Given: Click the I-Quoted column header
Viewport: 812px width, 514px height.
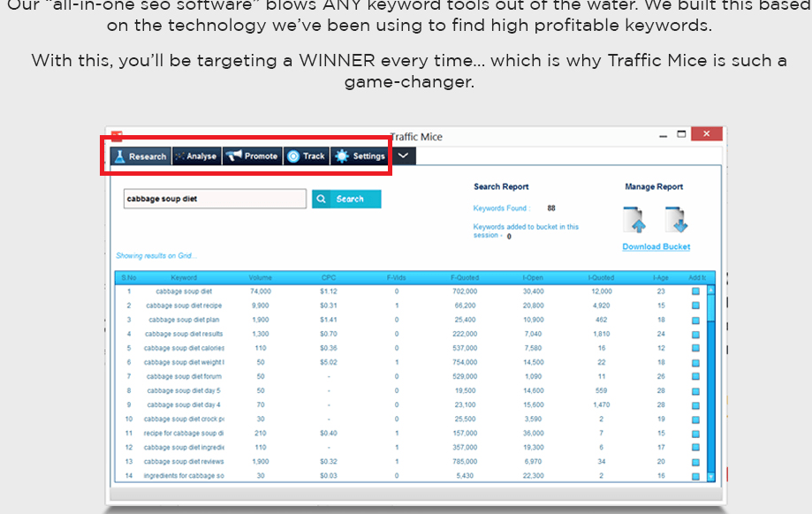Looking at the screenshot, I should pyautogui.click(x=601, y=278).
